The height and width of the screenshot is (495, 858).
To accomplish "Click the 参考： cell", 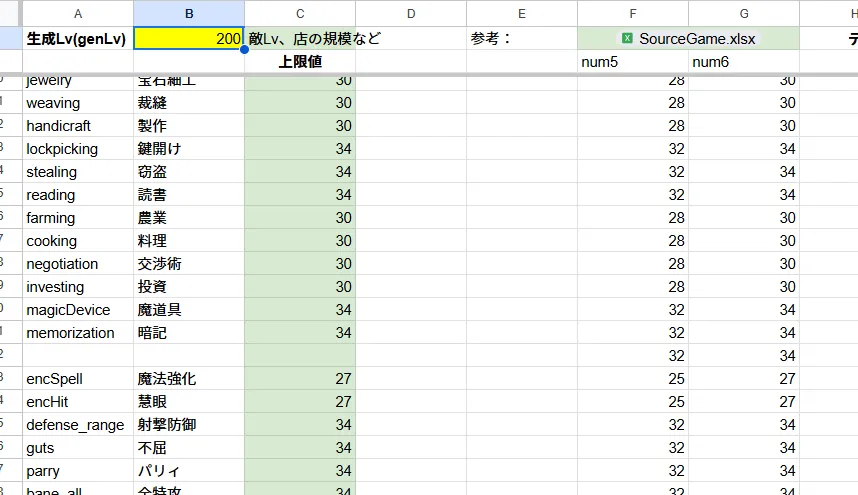I will (522, 39).
